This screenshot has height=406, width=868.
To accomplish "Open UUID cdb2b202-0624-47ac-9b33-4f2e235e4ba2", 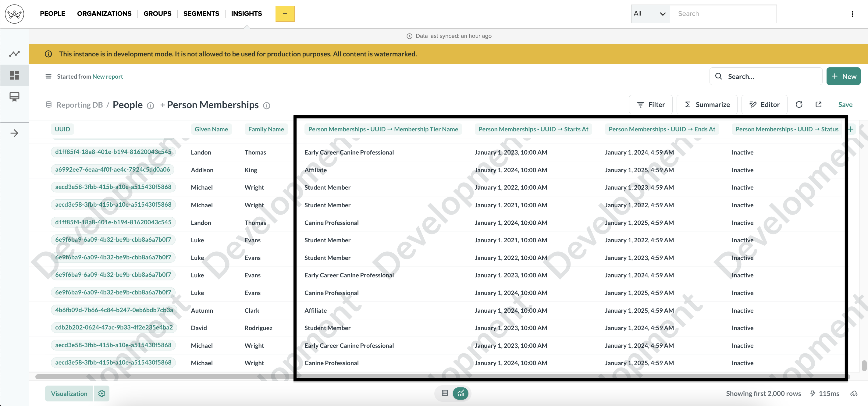I will tap(114, 327).
